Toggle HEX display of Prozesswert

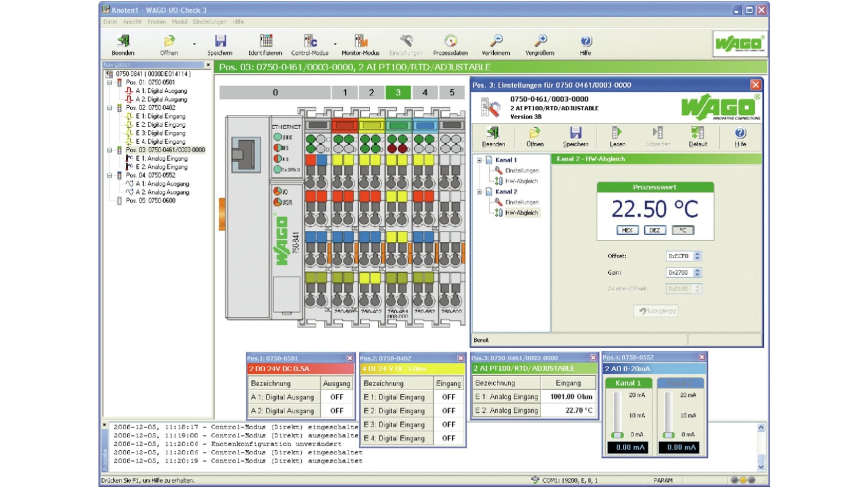(627, 231)
